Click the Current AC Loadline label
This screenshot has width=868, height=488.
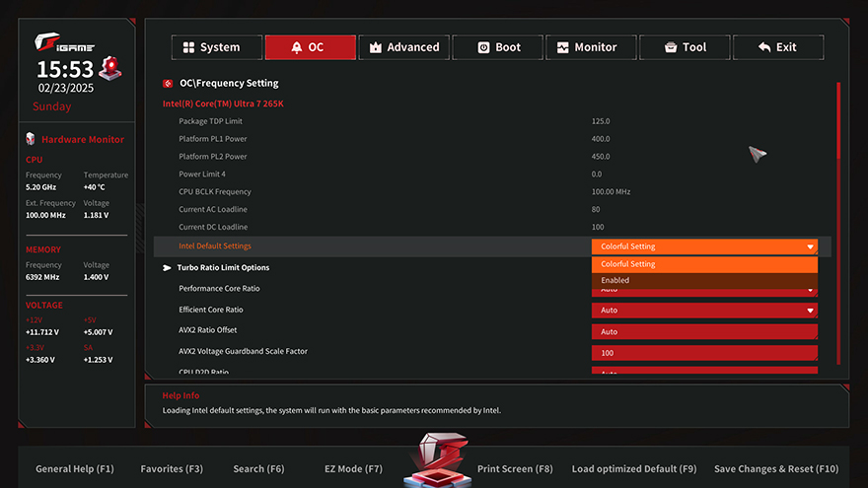(x=213, y=209)
